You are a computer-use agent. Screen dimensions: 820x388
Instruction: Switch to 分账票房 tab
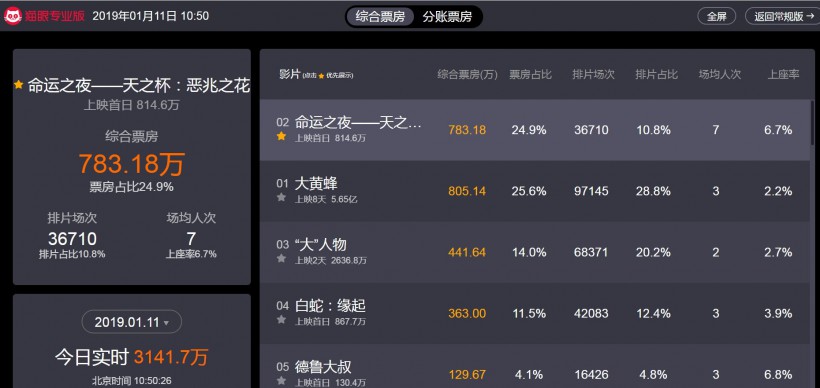point(447,17)
